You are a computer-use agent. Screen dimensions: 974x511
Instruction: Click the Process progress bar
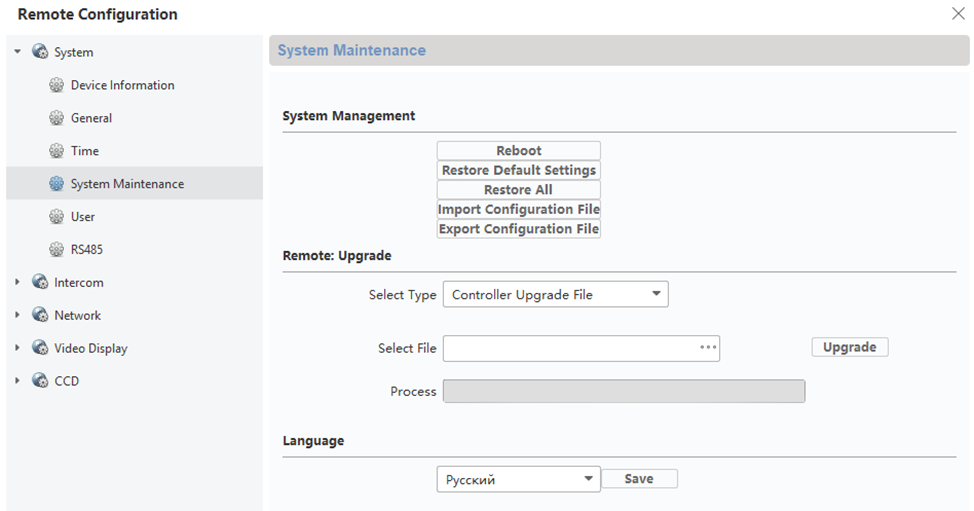pyautogui.click(x=623, y=391)
